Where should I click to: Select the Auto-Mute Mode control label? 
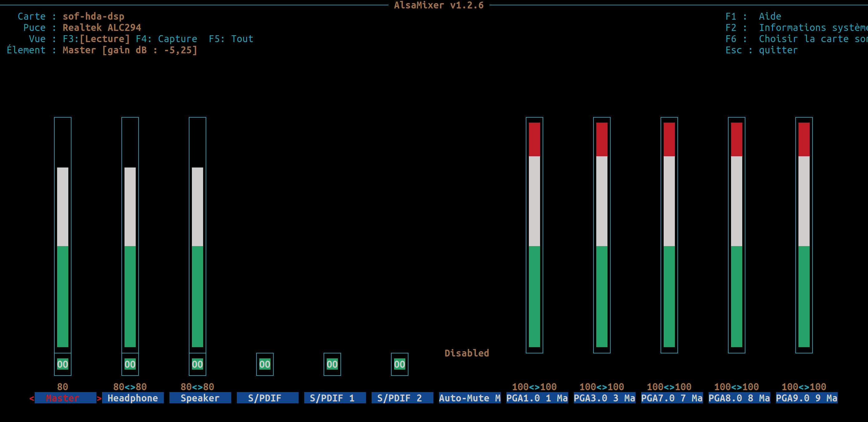[x=470, y=398]
